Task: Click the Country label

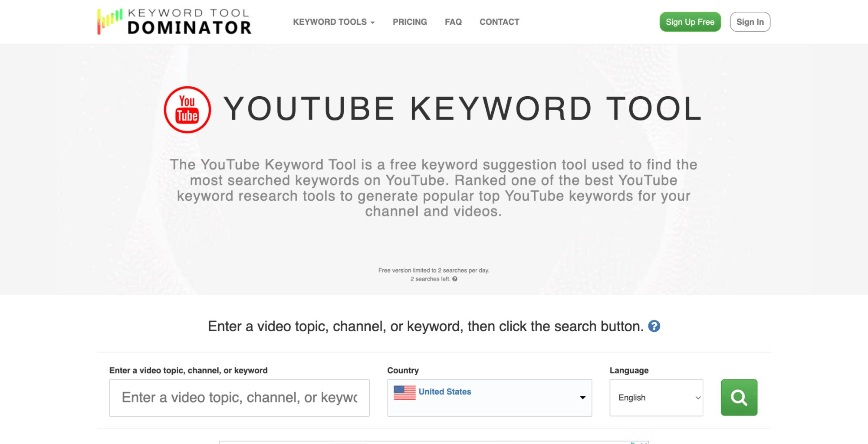Action: pyautogui.click(x=403, y=370)
